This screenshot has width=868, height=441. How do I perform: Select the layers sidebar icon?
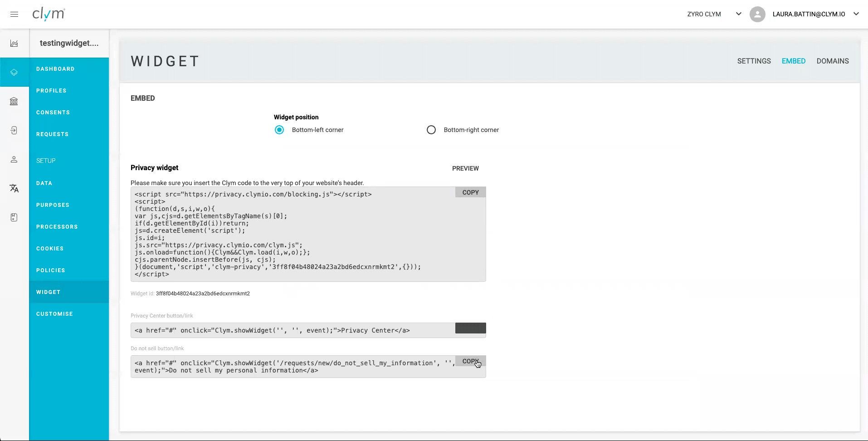(14, 72)
